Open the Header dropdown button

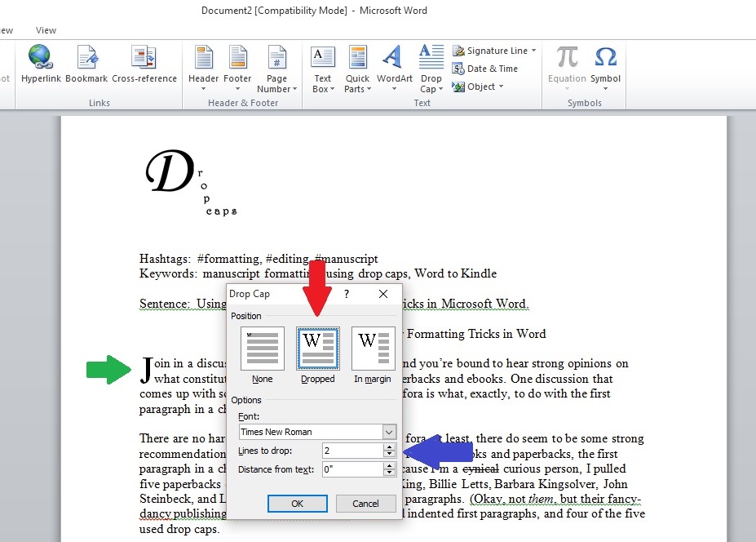tap(203, 68)
